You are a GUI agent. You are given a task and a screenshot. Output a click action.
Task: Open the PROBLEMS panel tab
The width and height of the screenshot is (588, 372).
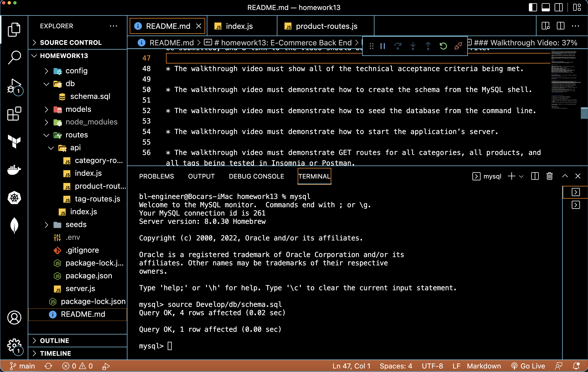point(157,176)
